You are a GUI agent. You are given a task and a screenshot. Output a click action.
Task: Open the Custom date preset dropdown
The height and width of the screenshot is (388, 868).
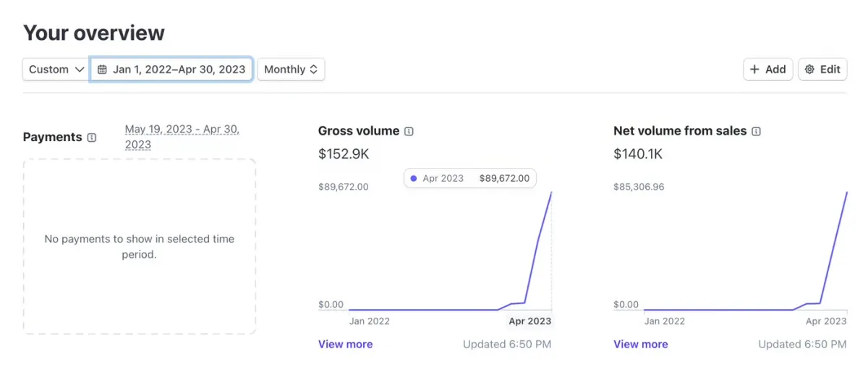[x=56, y=69]
